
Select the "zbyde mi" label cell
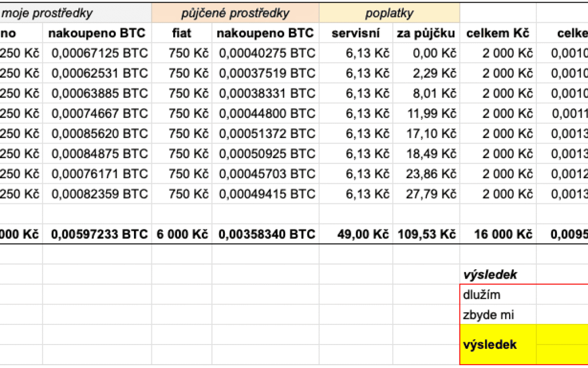click(x=488, y=315)
